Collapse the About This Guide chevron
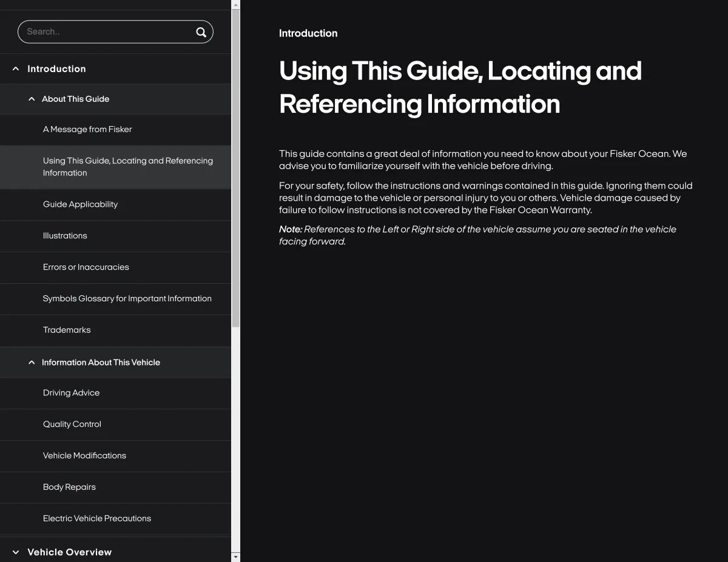 coord(32,99)
